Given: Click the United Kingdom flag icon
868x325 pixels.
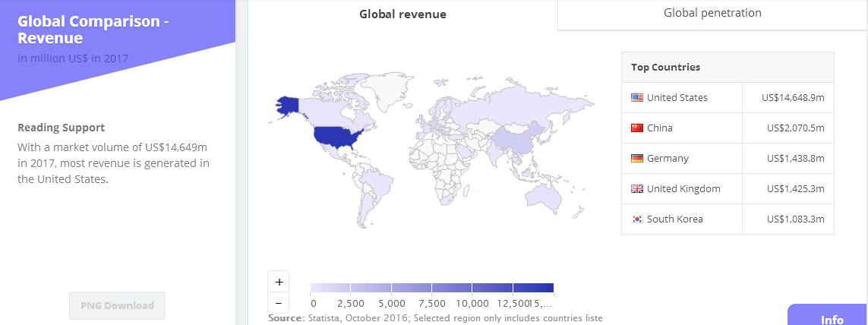Looking at the screenshot, I should [636, 189].
